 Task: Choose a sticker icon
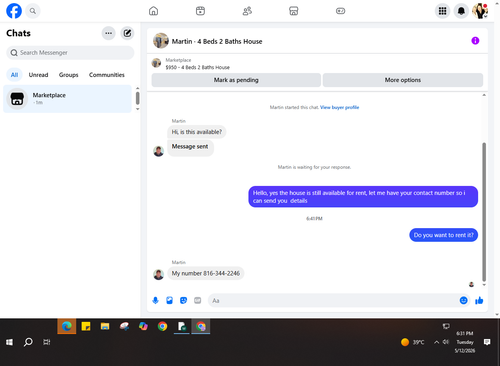tap(183, 300)
